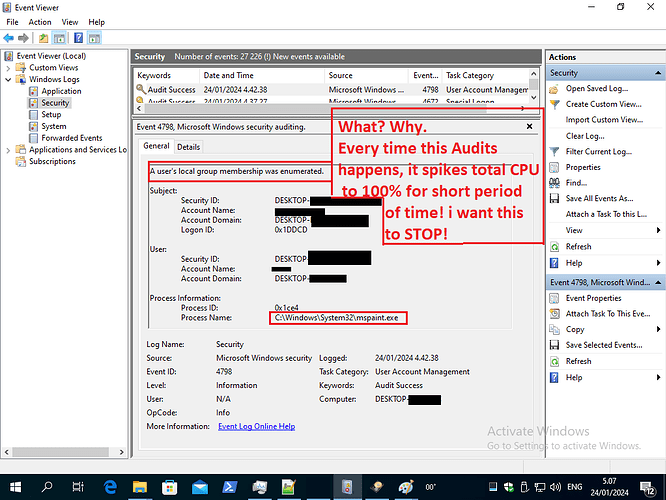
Task: Click Import Custom View action
Action: point(604,120)
